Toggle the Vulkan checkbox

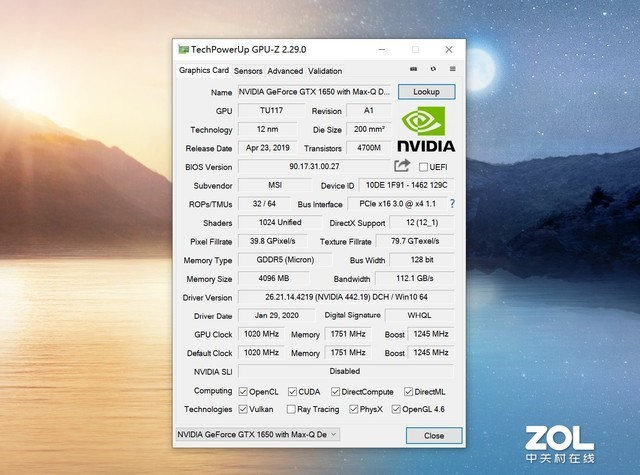coord(243,409)
